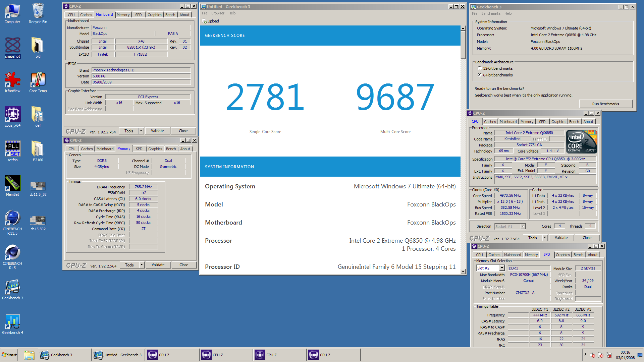
Task: Switch to Geekbench 3 taskbar item
Action: (64, 355)
